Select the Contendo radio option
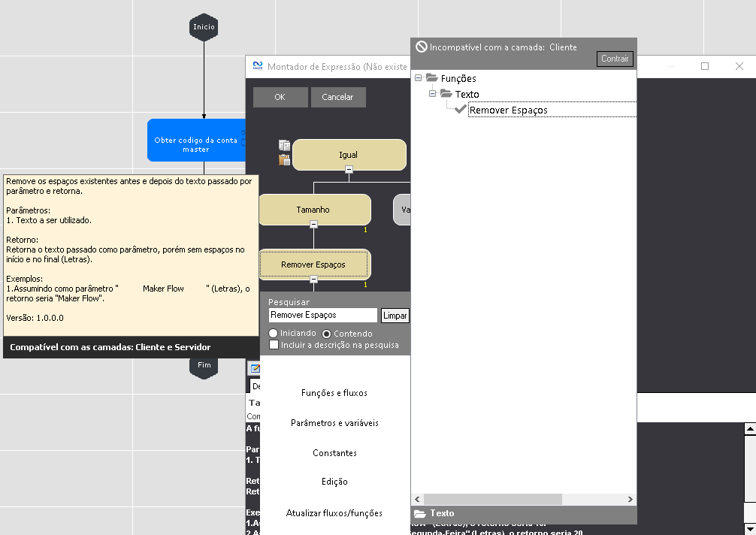 tap(327, 334)
